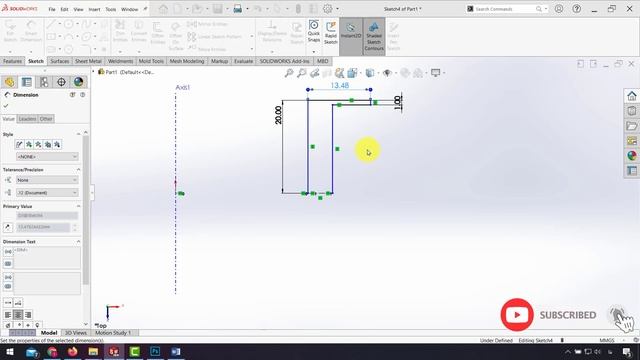Open the Surfaces ribbon tab
This screenshot has height=360, width=640.
click(x=60, y=61)
